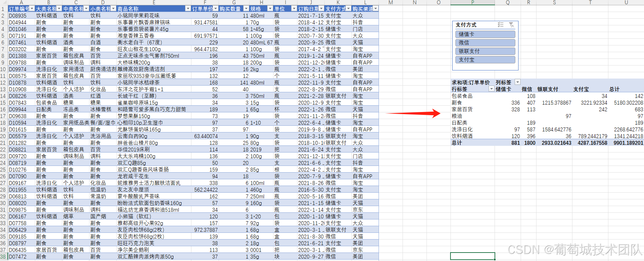Select row header 20
Viewport: 644px width, 261px height.
(x=4, y=136)
